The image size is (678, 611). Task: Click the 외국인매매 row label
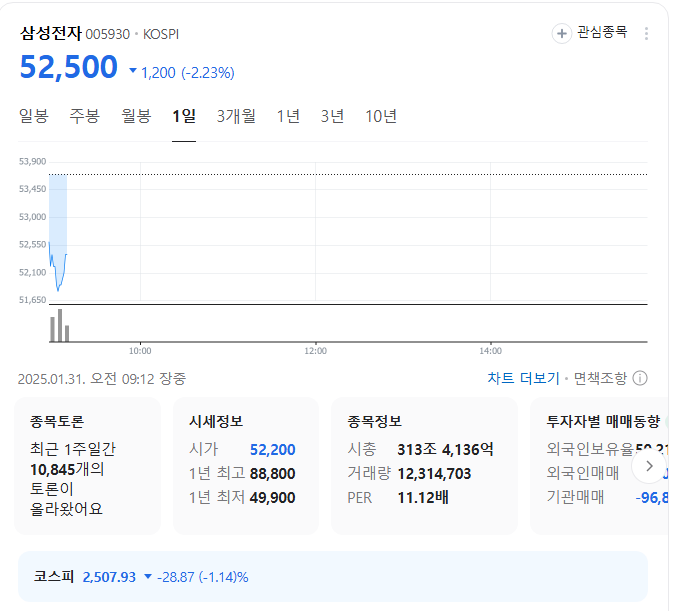[x=582, y=473]
